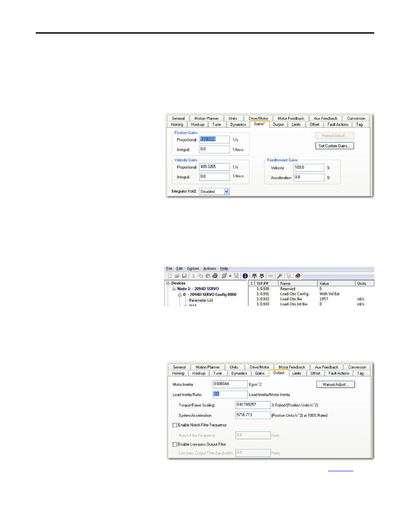Open the Integrator Hold dropdown
411x532 pixels.
(x=227, y=191)
